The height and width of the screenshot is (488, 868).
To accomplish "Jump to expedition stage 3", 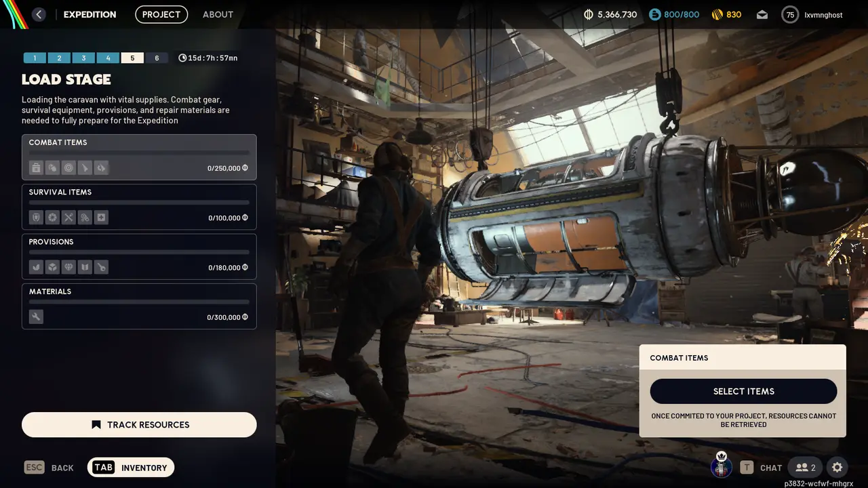I will click(x=83, y=58).
